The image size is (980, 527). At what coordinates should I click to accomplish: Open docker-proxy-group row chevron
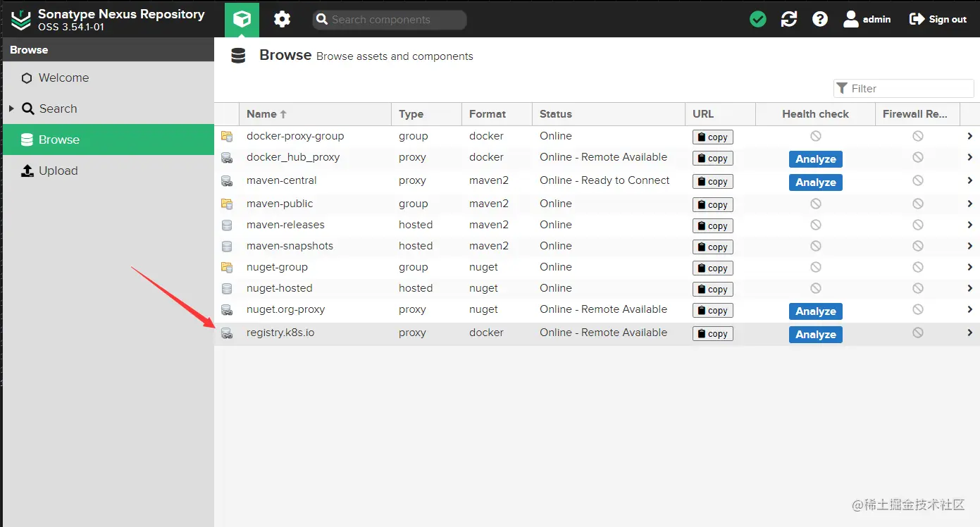[x=970, y=136]
